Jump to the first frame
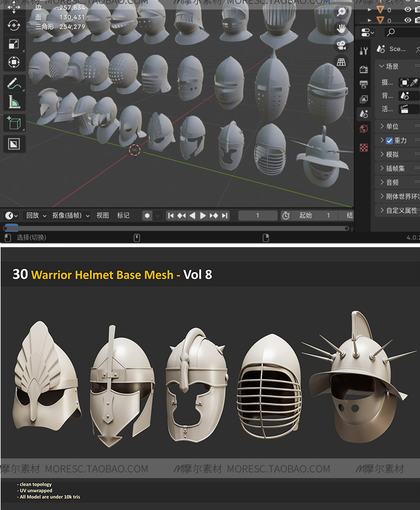The image size is (420, 510). coord(171,215)
